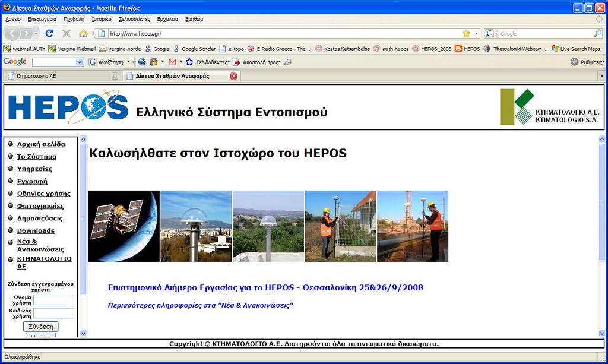Open the Home page via house icon
608x364 pixels.
pyautogui.click(x=83, y=33)
